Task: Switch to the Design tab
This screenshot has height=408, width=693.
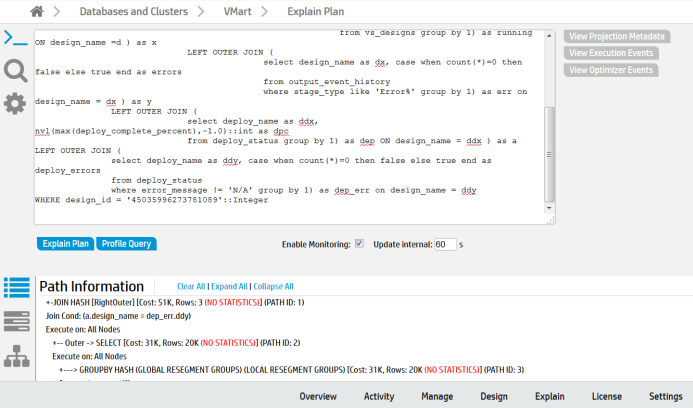Action: [x=494, y=396]
